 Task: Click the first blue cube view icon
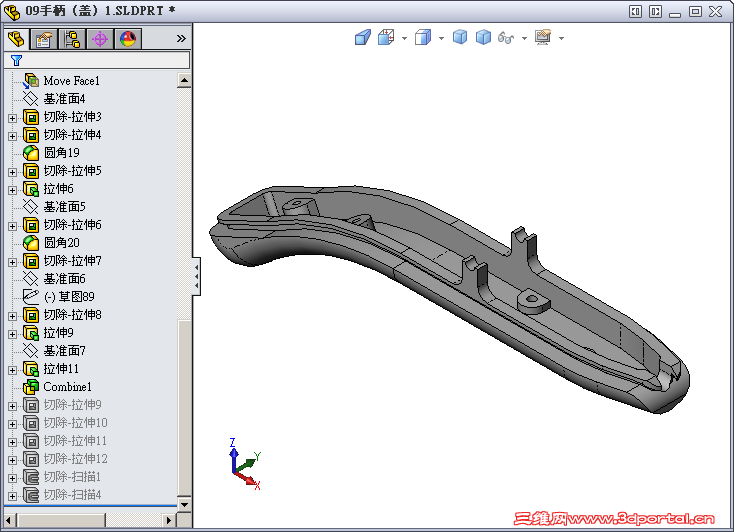tap(460, 37)
